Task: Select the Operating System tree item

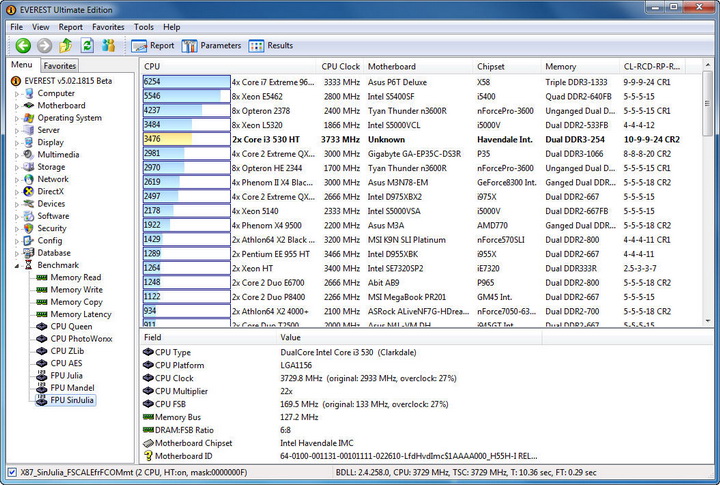Action: [x=69, y=118]
